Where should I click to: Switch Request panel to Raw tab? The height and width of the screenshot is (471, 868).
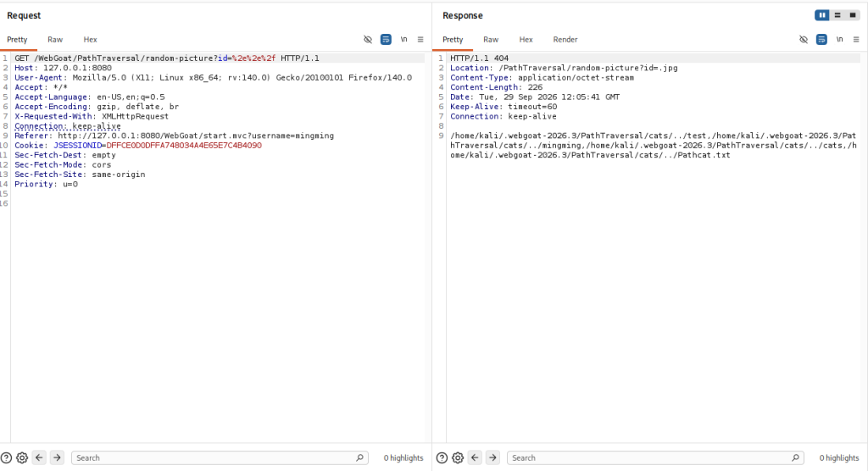(55, 39)
